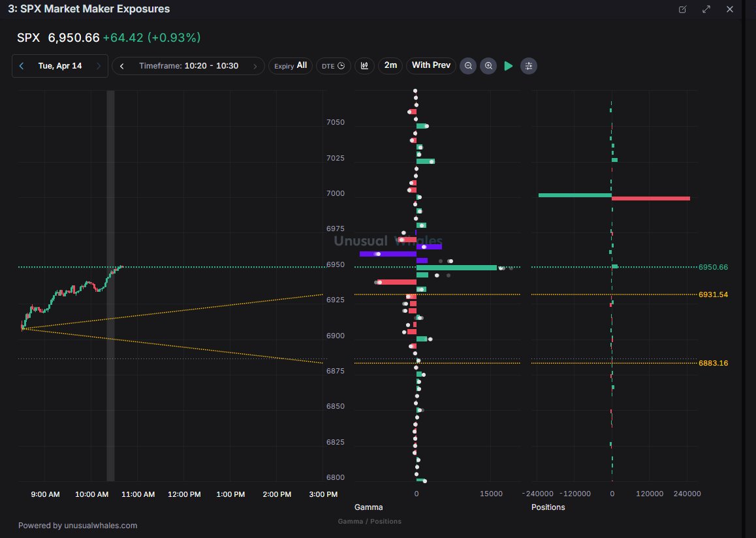Click the 15000 gamma axis value
The image size is (756, 538).
coord(491,494)
